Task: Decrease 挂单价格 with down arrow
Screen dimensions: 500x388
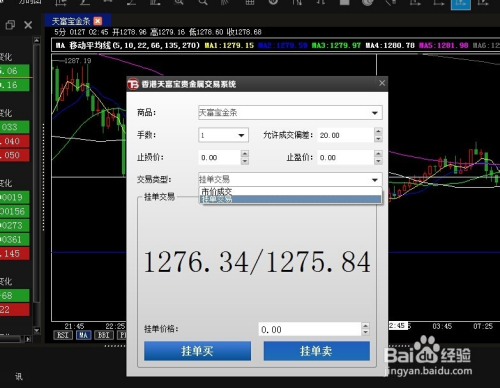Action: pos(366,332)
